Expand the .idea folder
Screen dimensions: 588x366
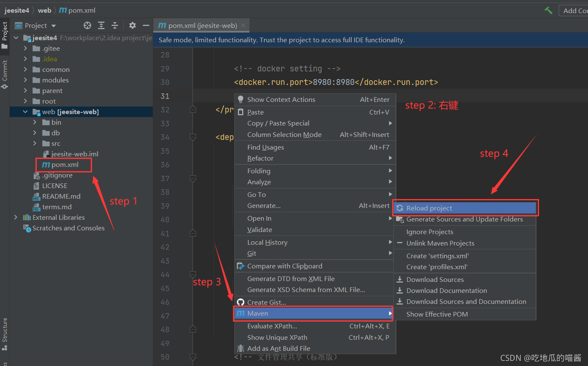click(x=25, y=59)
